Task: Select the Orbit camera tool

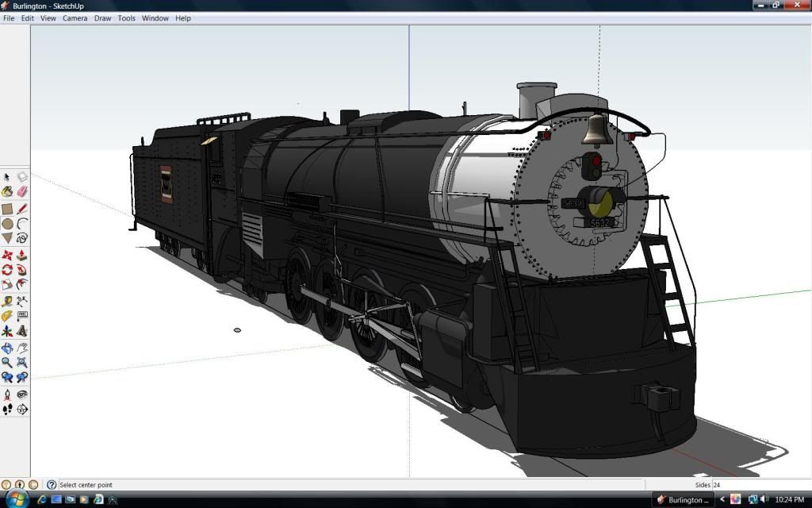Action: point(6,348)
